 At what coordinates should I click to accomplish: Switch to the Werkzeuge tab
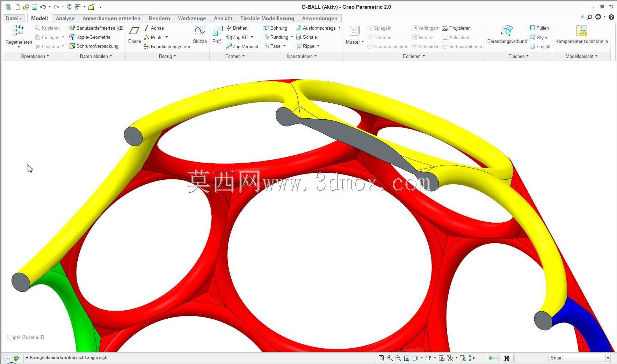(192, 18)
